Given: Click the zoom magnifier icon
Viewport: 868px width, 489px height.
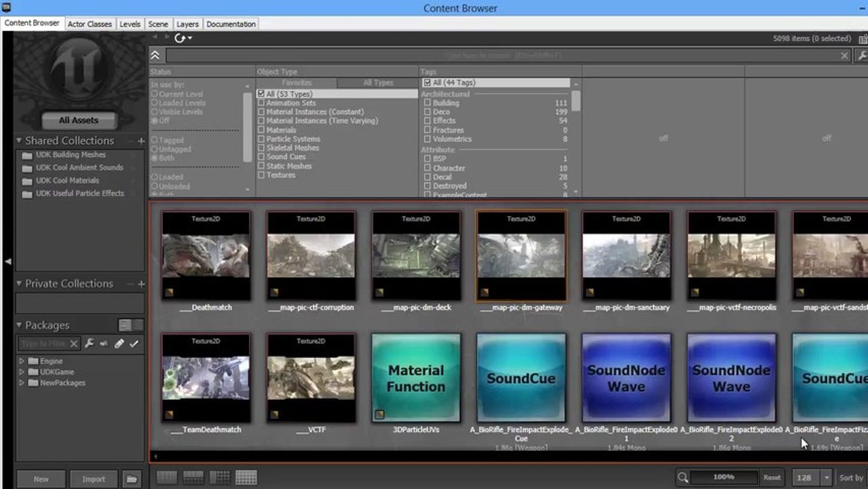Looking at the screenshot, I should pos(683,477).
